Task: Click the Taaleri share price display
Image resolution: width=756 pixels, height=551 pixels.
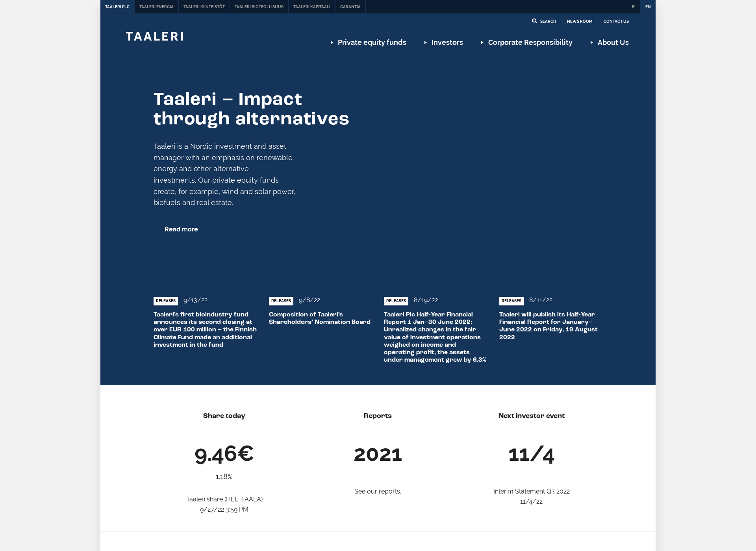Action: tap(224, 454)
